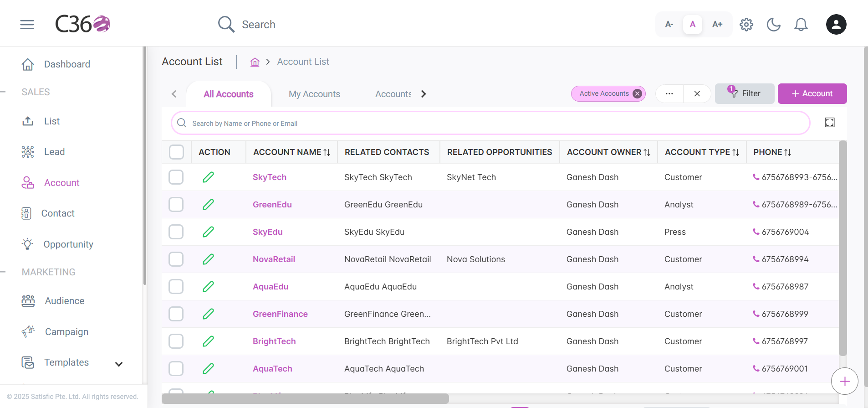Switch to All Accounts tab
868x408 pixels.
[x=229, y=94]
